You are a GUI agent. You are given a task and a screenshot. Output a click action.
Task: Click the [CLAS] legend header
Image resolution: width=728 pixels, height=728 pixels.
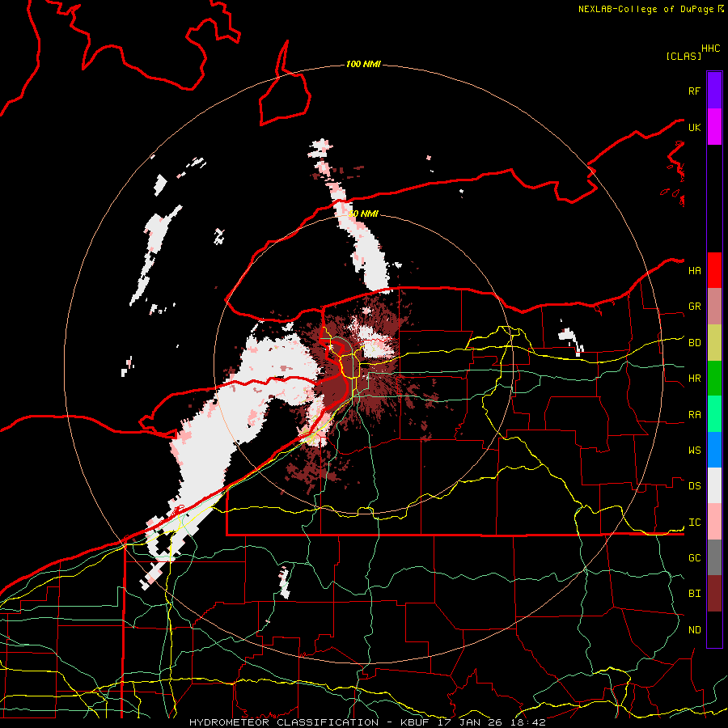684,57
